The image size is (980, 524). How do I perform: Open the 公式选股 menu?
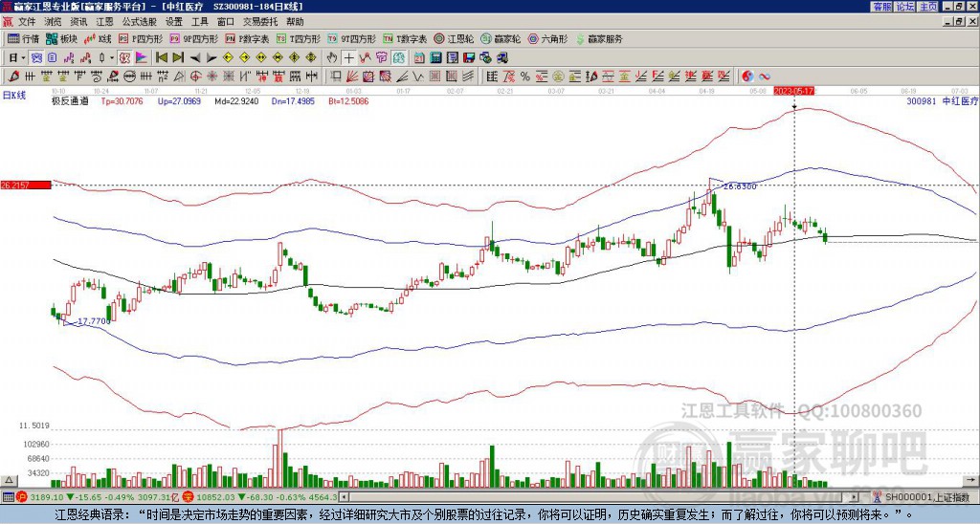(x=140, y=22)
